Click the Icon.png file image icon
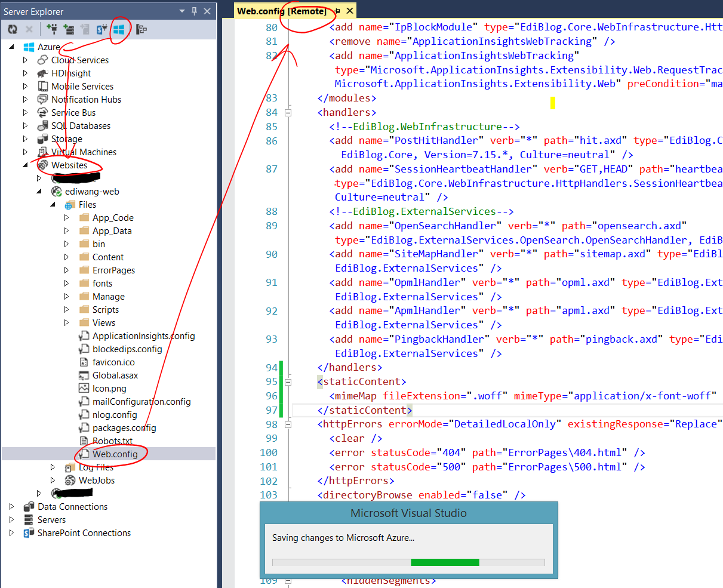The image size is (723, 588). click(84, 388)
